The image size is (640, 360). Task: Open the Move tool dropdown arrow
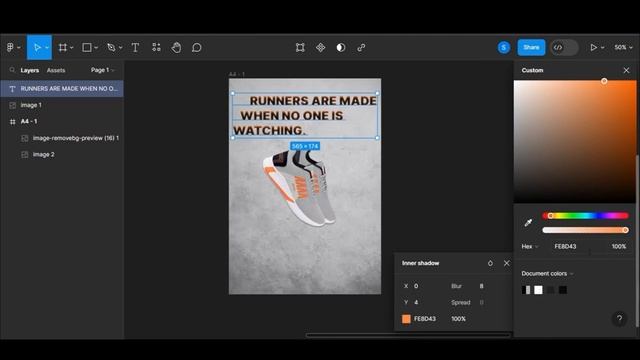(47, 48)
